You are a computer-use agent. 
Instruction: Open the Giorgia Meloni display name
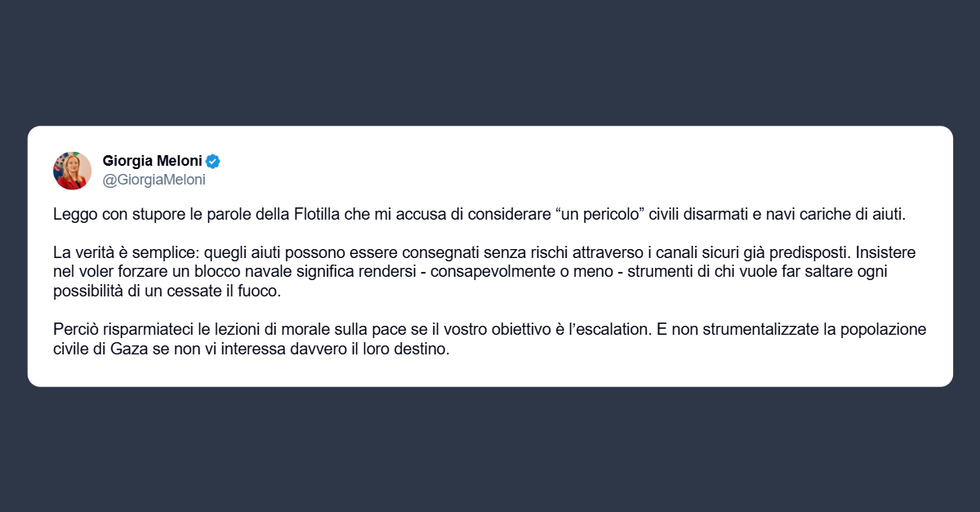pyautogui.click(x=152, y=162)
